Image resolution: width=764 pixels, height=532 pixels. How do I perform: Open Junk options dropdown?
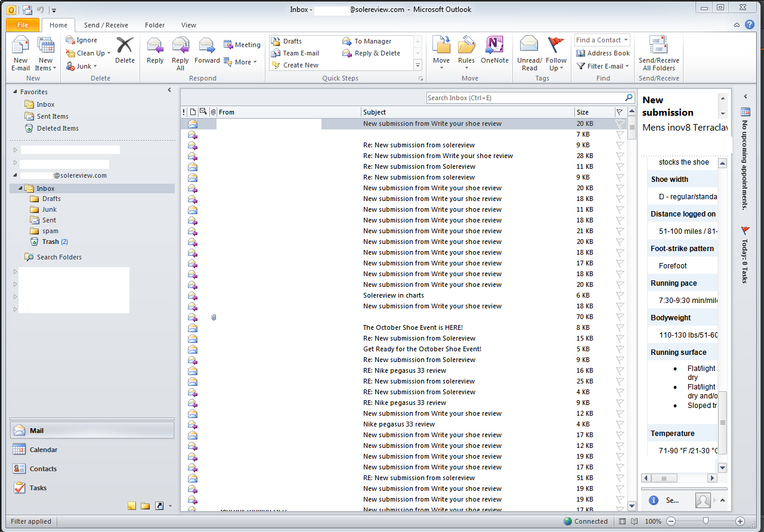click(x=81, y=66)
